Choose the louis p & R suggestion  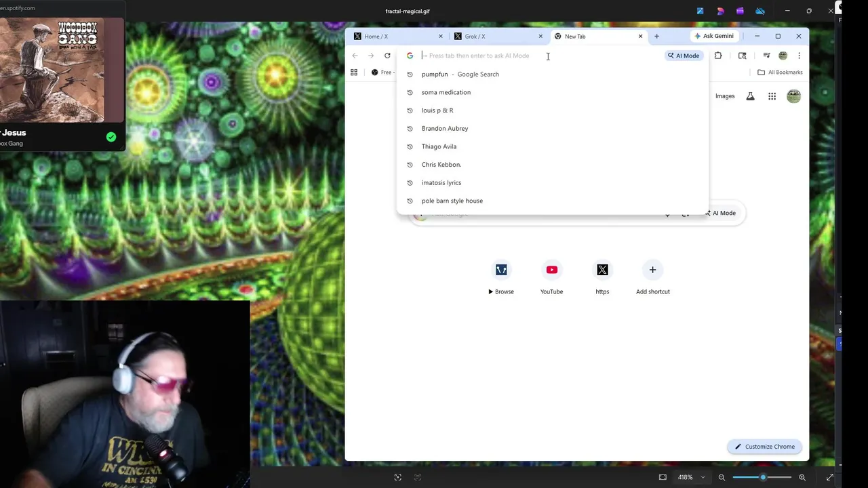553,110
